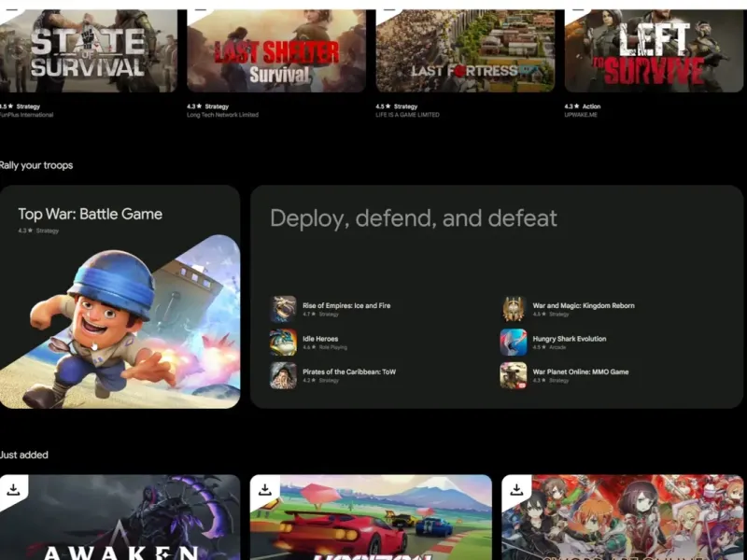Open the State of Survival banner
Screen dimensions: 747x560
pyautogui.click(x=89, y=50)
